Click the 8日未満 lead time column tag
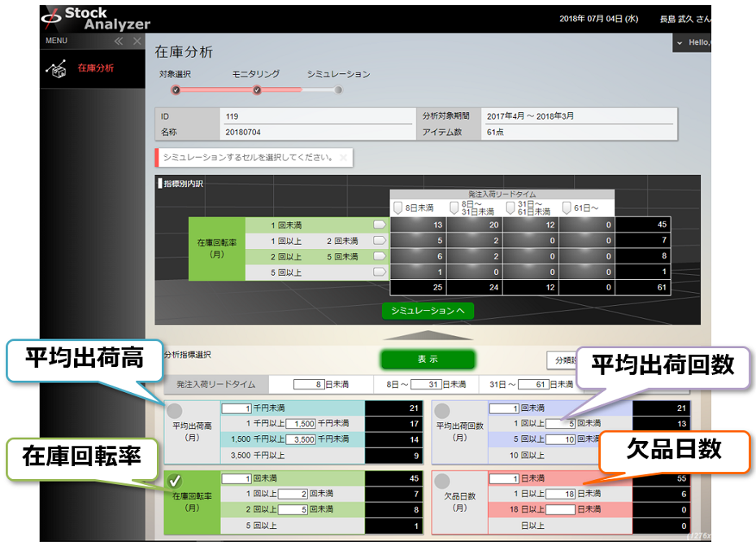The width and height of the screenshot is (756, 554). 398,208
